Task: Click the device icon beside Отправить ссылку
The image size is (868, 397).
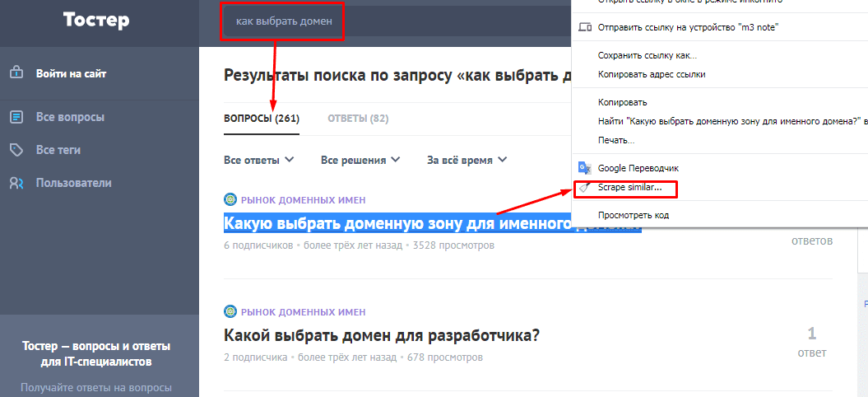Action: (x=584, y=27)
